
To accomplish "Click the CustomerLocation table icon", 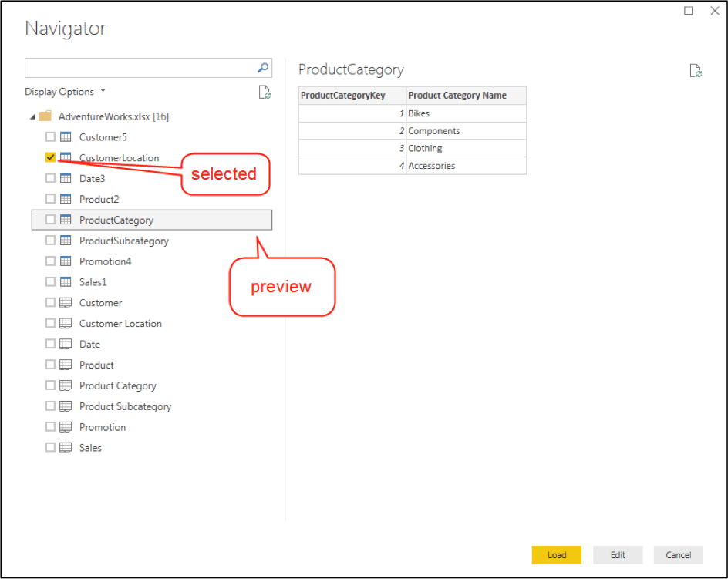I will coord(66,157).
